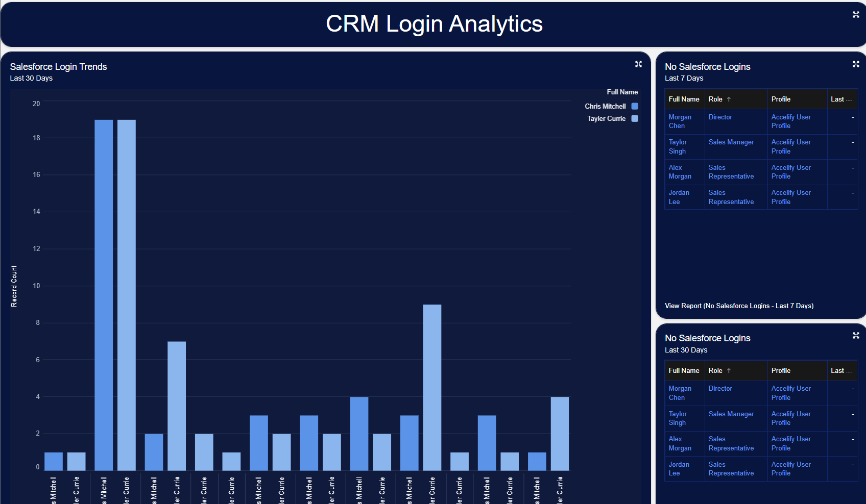Click the Last column header in 7 Days table
The height and width of the screenshot is (504, 866).
840,99
